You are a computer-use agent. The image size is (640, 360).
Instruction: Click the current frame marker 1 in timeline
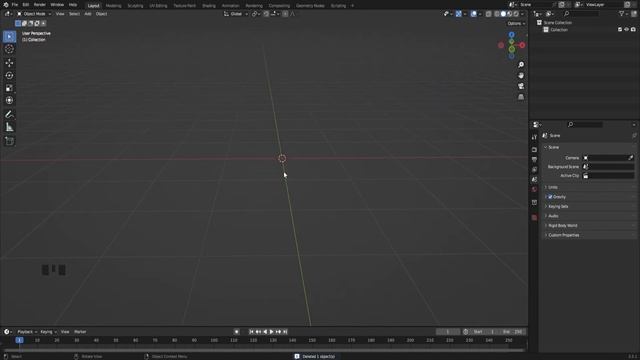[x=19, y=340]
